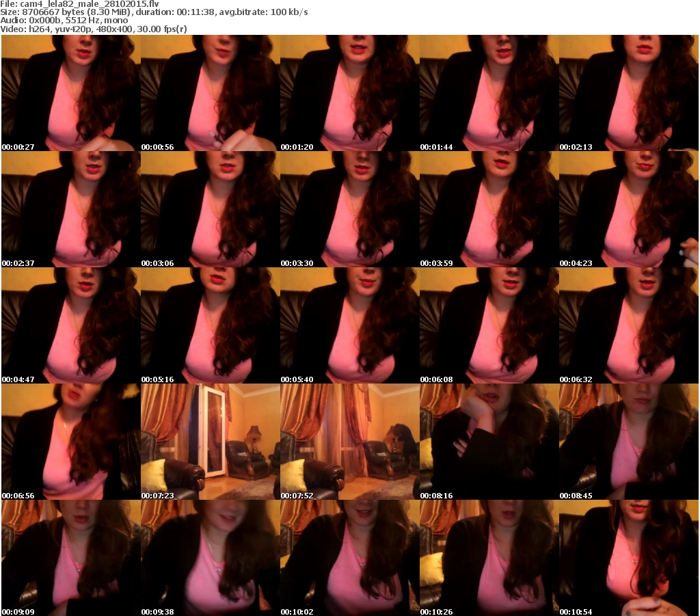
Task: Pick the frame at 00:05:40
Action: pos(349,325)
